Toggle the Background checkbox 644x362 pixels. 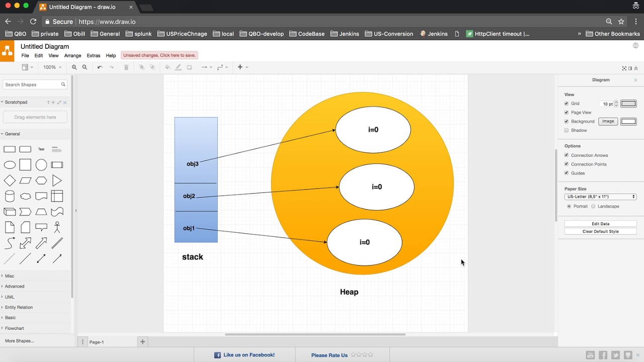(x=567, y=121)
